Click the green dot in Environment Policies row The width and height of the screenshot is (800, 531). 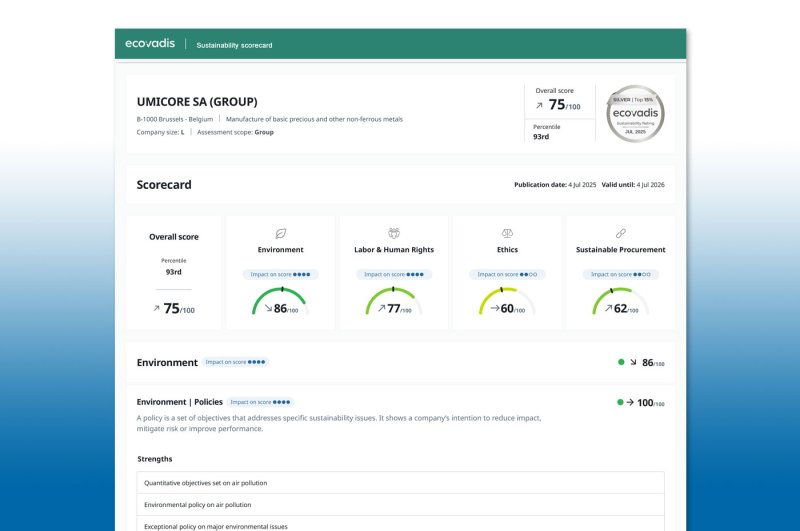[620, 402]
